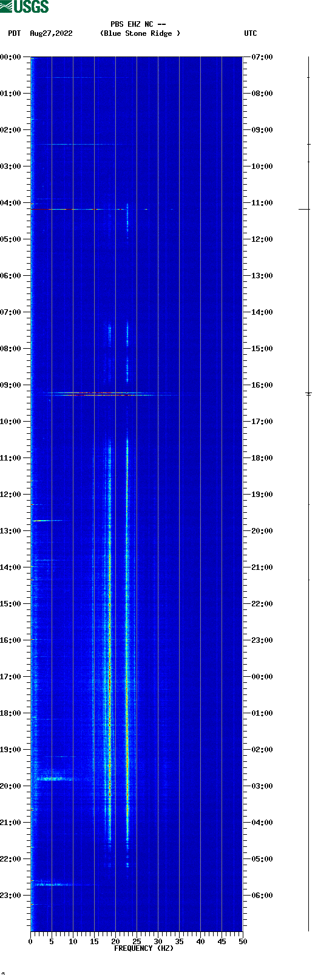Click the (Blue Stone Ridge ) station name

(x=140, y=33)
